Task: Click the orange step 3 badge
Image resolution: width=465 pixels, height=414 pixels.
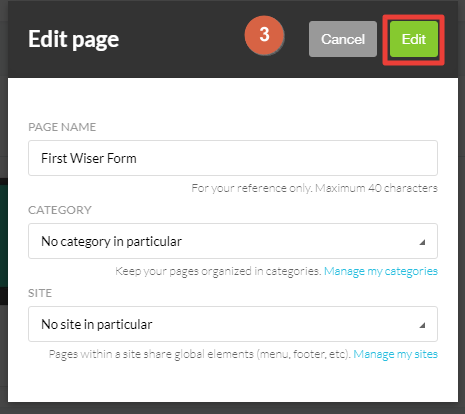Action: [264, 35]
